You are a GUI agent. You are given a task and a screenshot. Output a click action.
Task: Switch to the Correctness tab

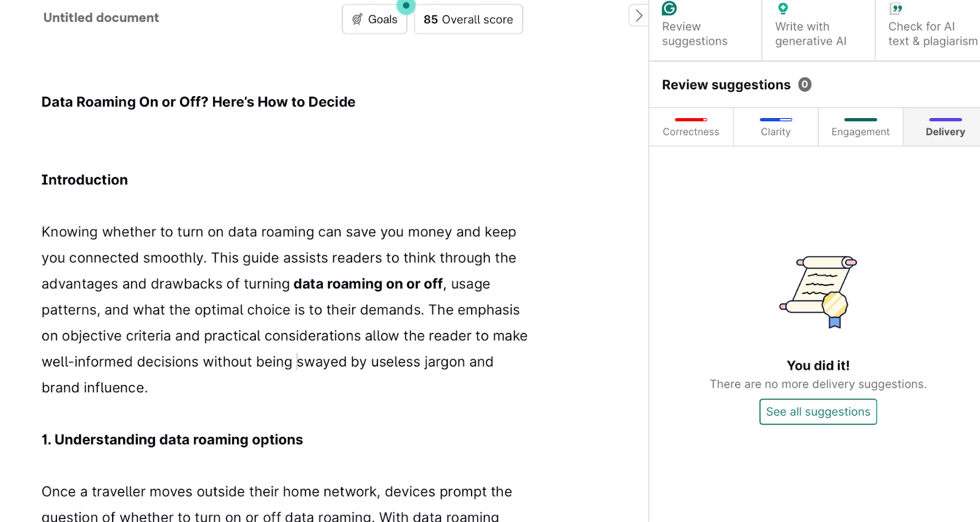click(691, 127)
